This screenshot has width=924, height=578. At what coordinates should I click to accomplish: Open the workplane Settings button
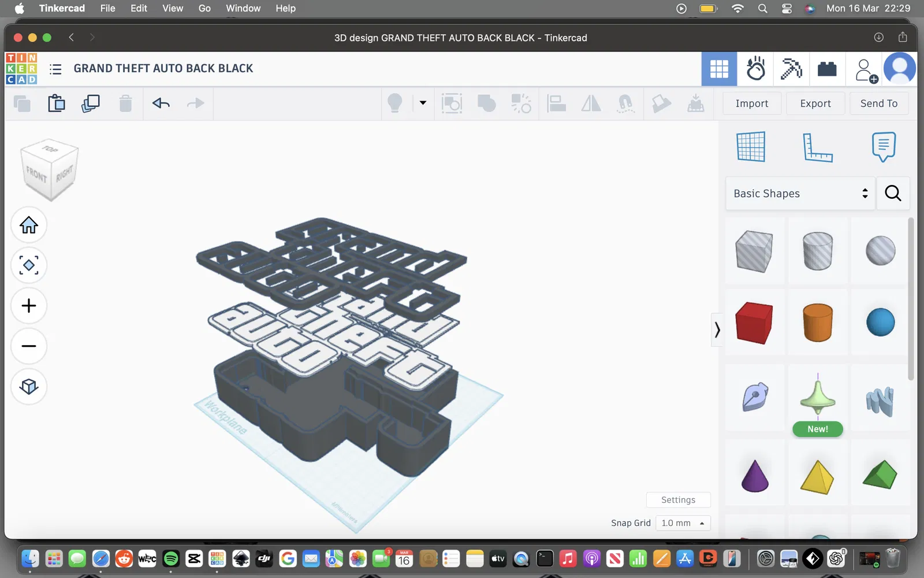[x=678, y=500]
